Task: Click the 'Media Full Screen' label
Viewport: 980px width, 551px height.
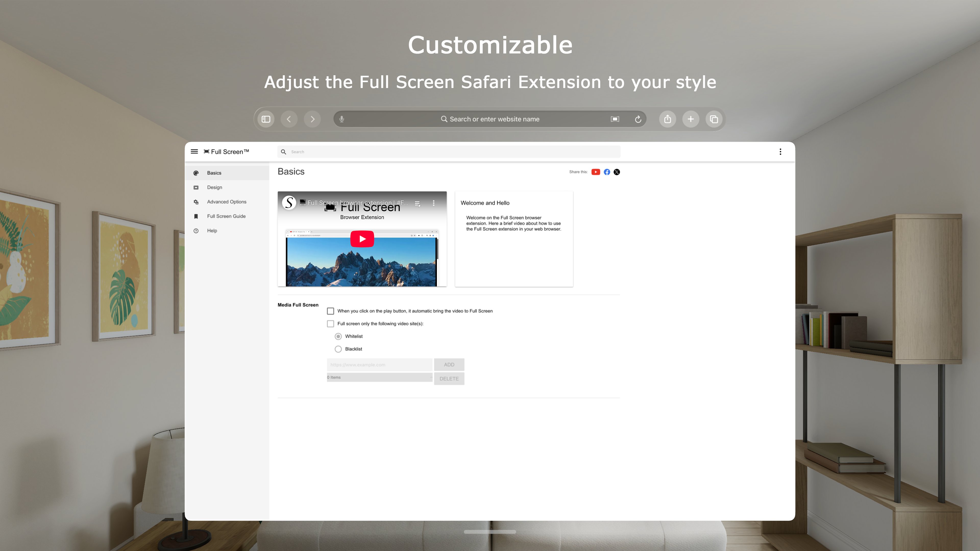Action: pyautogui.click(x=298, y=305)
